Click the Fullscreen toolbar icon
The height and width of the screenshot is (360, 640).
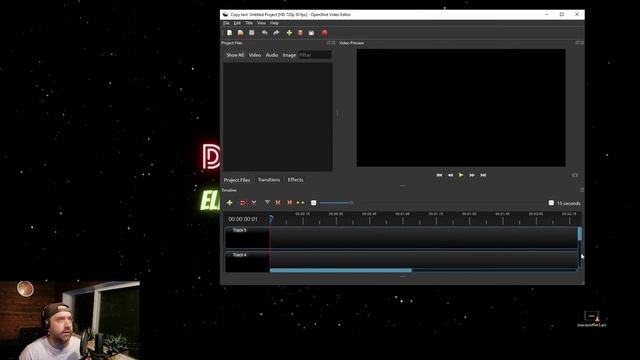311,33
